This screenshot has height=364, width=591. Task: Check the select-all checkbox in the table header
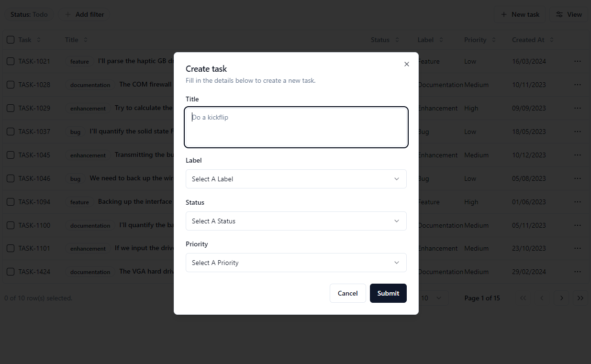(11, 40)
